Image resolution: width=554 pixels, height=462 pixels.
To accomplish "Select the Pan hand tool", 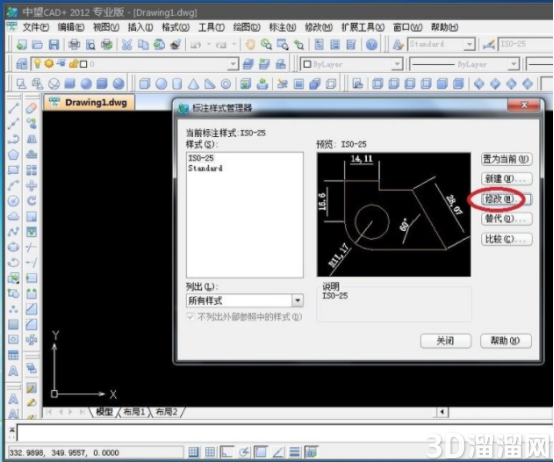I will (x=250, y=45).
